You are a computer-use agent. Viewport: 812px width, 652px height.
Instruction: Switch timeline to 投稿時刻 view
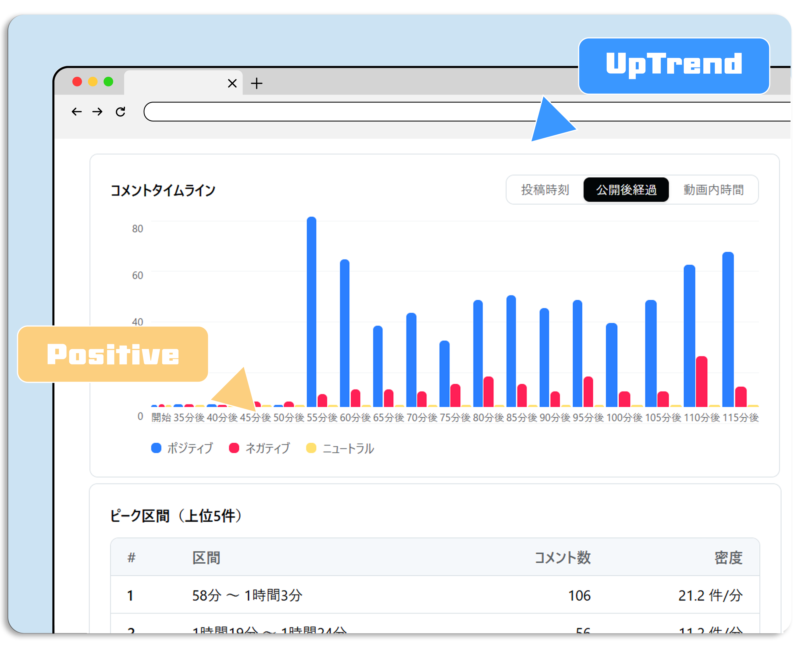tap(545, 190)
